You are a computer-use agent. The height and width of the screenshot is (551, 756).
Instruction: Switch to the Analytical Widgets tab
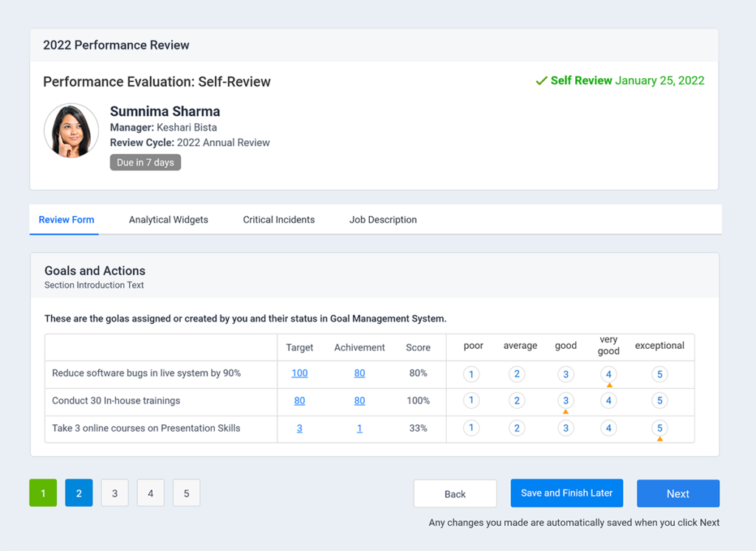(x=168, y=220)
